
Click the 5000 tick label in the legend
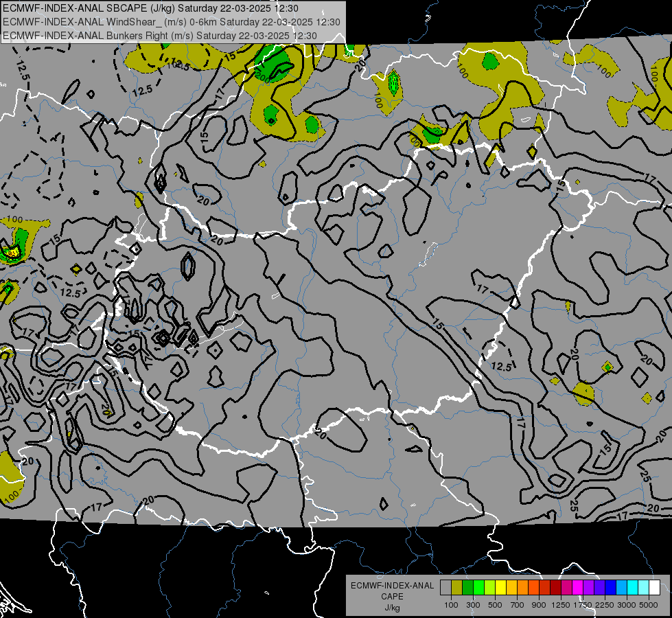(649, 605)
